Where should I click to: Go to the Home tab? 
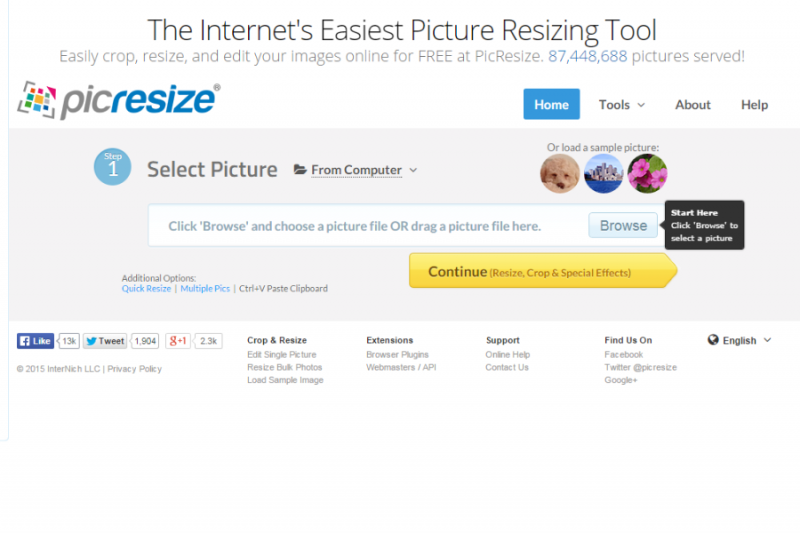(551, 104)
